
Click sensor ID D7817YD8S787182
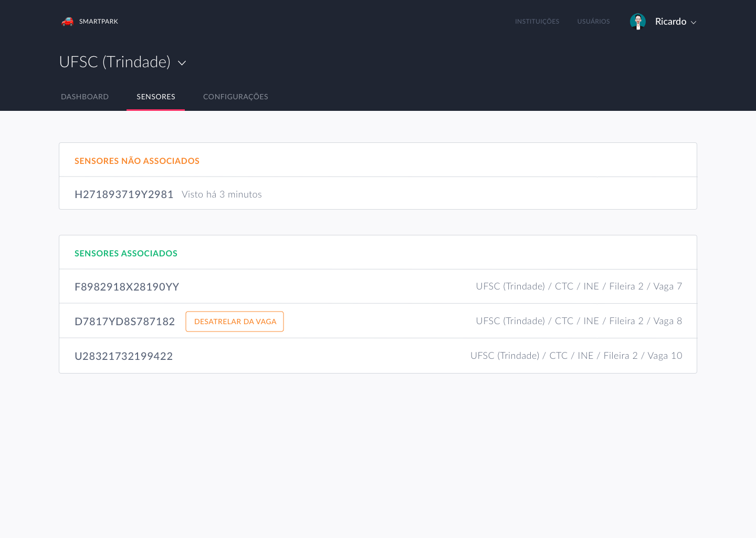click(x=124, y=322)
